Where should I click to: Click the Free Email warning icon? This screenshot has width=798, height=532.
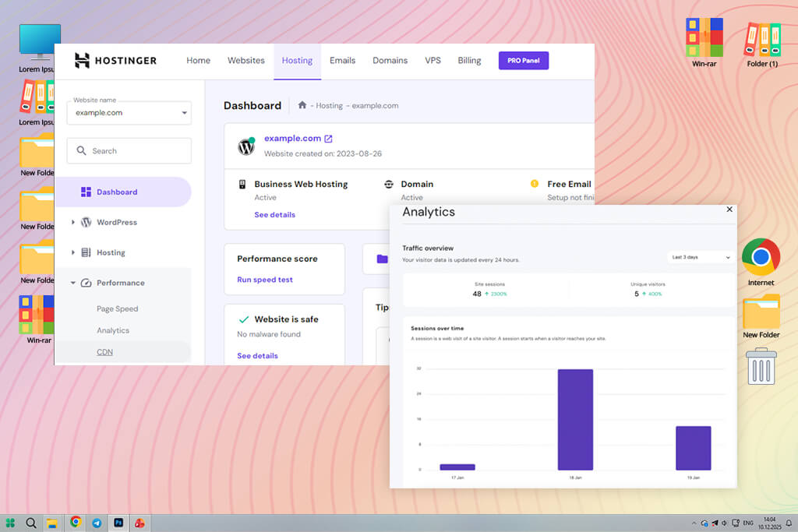tap(535, 184)
